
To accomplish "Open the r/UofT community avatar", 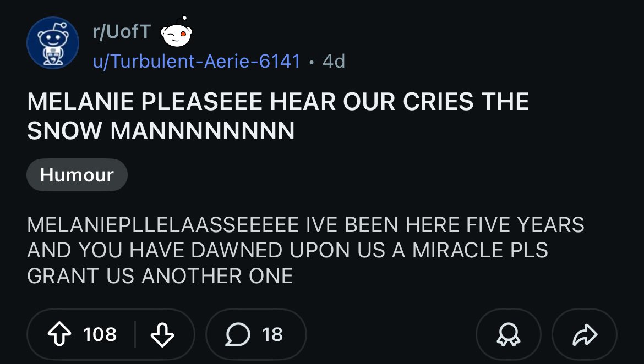I will [53, 43].
